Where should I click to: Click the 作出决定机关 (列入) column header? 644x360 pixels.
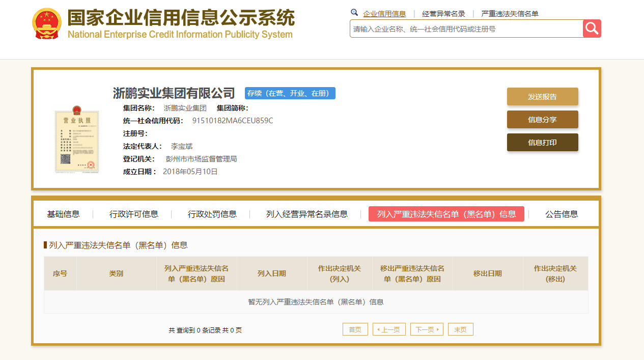[x=340, y=273]
